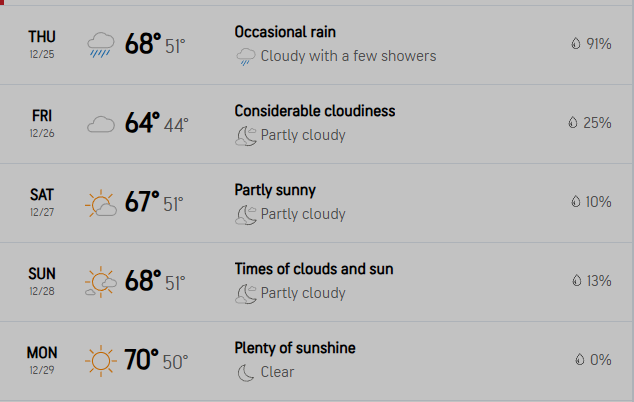Viewport: 634px width, 402px height.
Task: Click the sun and clouds icon for Sunday
Action: 101,282
